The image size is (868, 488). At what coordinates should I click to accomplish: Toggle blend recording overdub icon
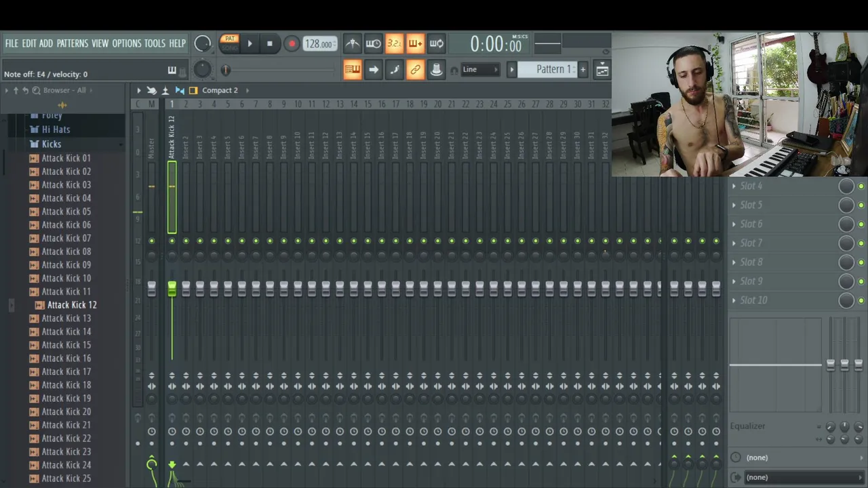tap(415, 44)
